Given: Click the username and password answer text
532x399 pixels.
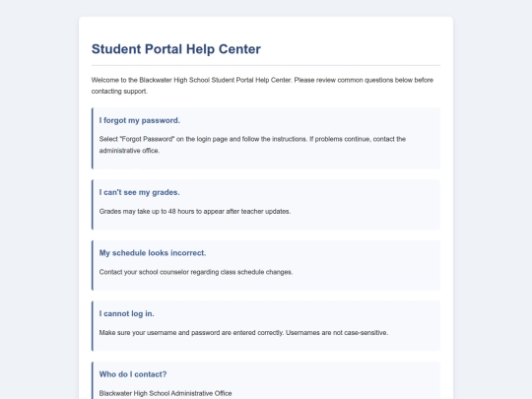Looking at the screenshot, I should click(243, 333).
